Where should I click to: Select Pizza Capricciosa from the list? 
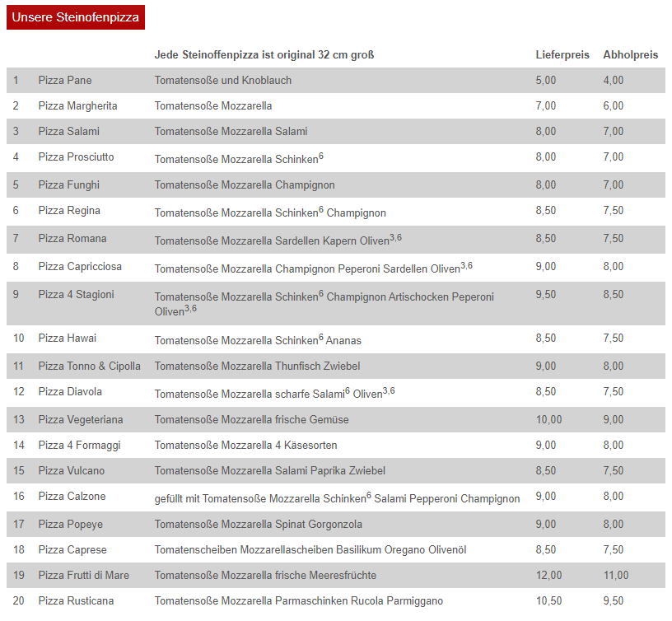click(x=80, y=267)
